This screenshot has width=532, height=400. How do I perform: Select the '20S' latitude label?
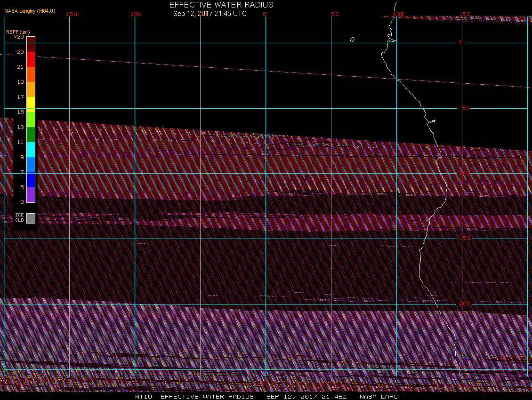[465, 304]
